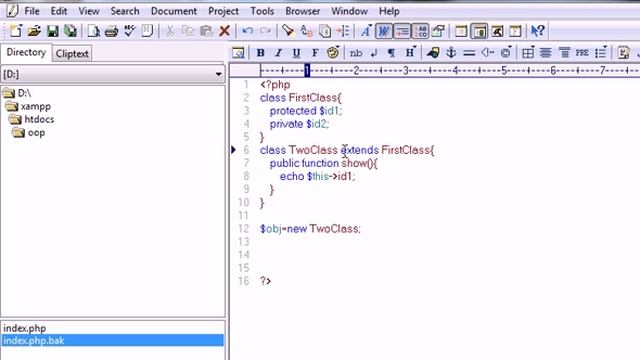
Task: Insert HTML comment icon
Action: tap(487, 53)
